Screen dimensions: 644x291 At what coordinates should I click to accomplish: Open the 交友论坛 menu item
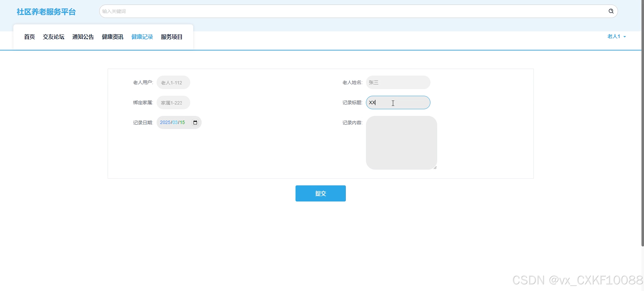53,37
